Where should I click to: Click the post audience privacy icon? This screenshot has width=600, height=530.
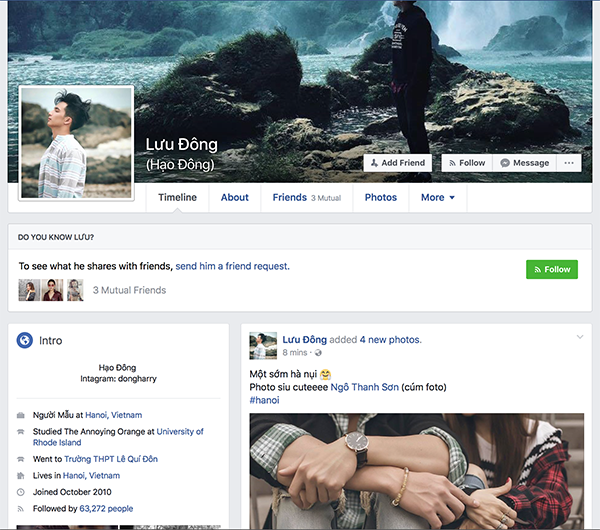[x=319, y=353]
